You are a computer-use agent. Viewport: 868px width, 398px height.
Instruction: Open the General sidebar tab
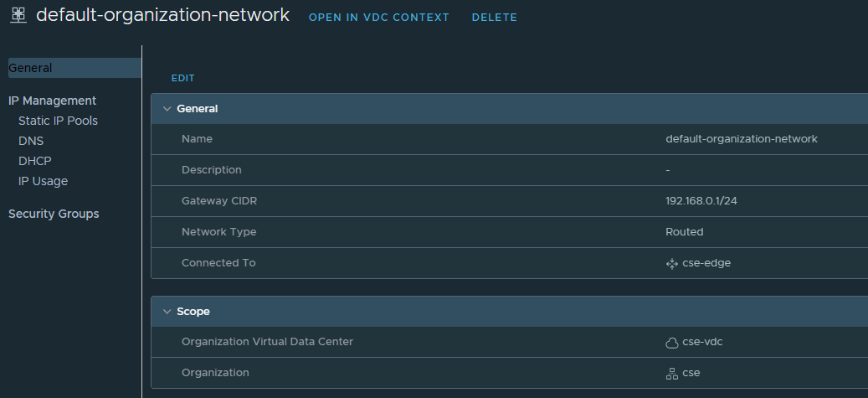click(x=30, y=68)
